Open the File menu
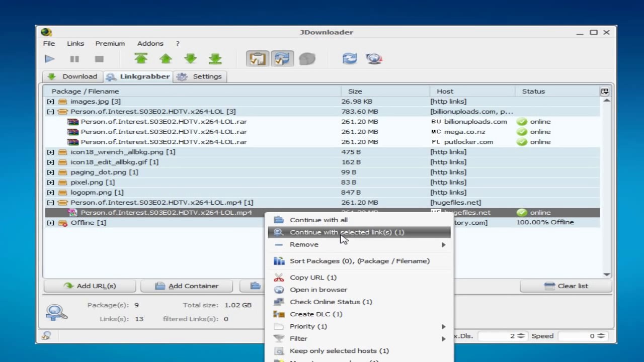This screenshot has width=644, height=362. [x=49, y=43]
